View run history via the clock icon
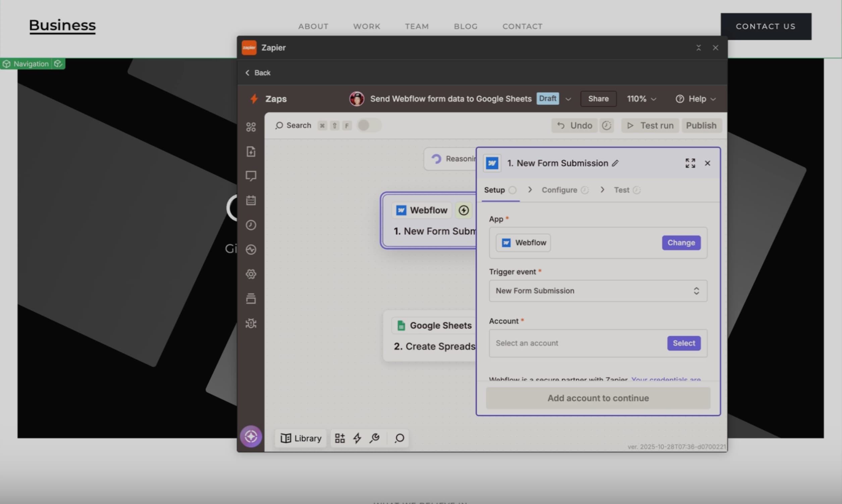This screenshot has height=504, width=842. click(x=251, y=225)
